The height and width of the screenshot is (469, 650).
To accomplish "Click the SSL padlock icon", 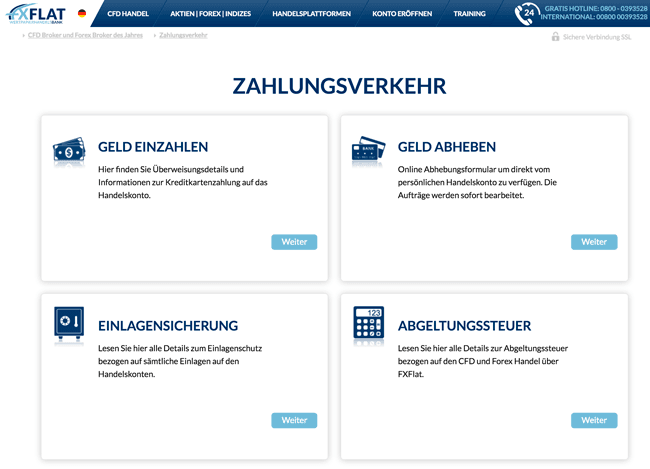I will 555,37.
